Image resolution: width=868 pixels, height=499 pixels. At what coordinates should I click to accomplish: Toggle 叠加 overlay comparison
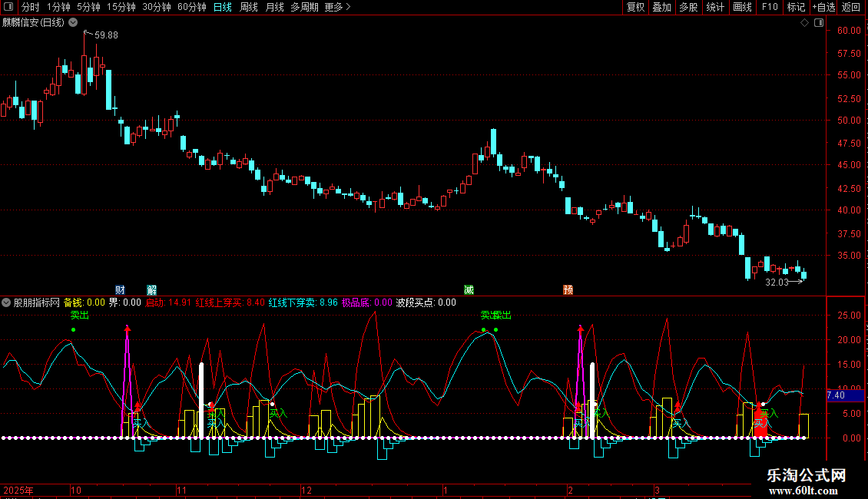(661, 7)
